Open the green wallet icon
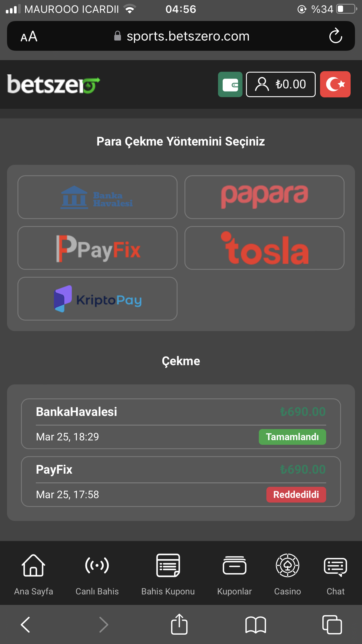362x644 pixels. click(x=230, y=84)
